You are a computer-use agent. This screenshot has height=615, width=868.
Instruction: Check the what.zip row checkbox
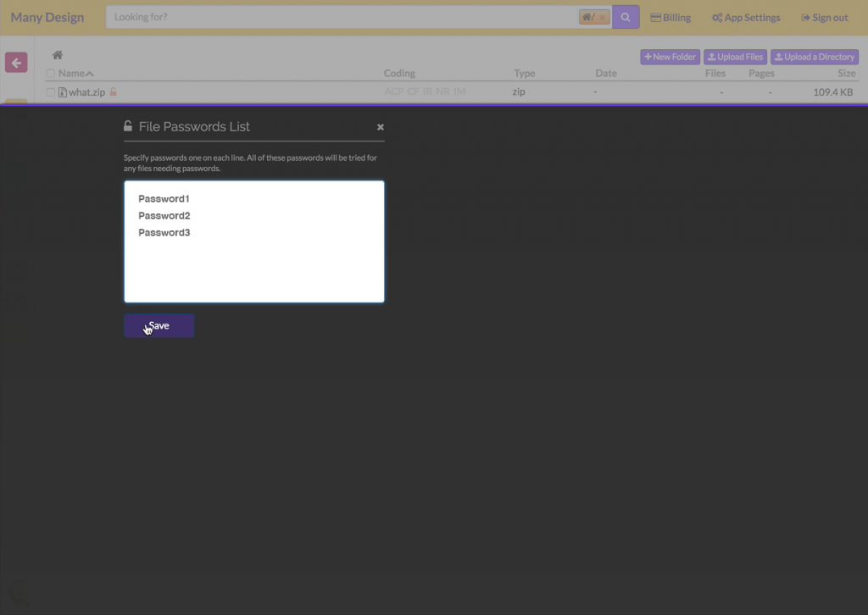[x=51, y=92]
